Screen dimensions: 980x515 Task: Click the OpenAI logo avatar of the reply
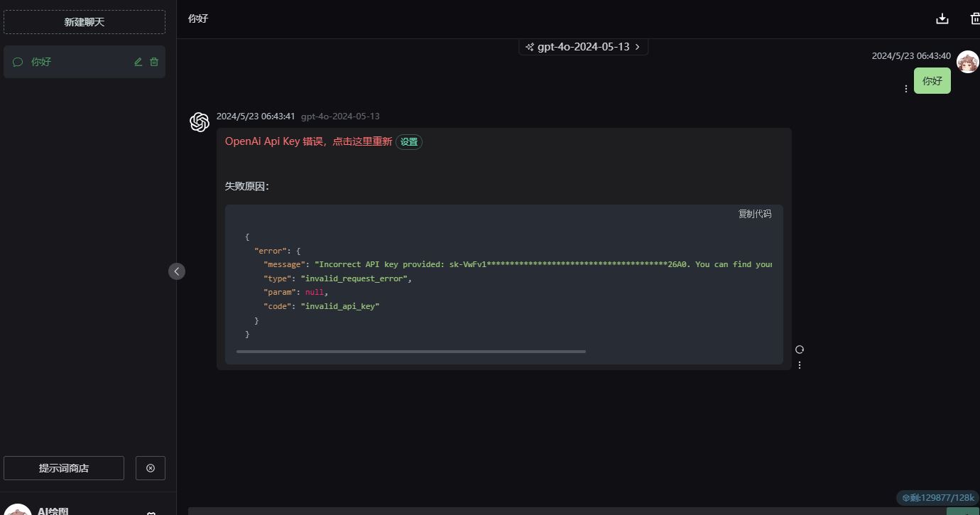(200, 122)
